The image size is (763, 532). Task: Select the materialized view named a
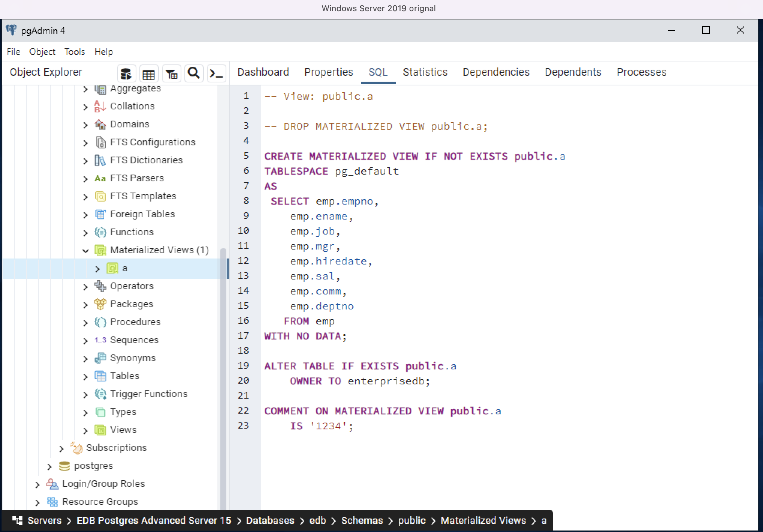[x=126, y=268]
